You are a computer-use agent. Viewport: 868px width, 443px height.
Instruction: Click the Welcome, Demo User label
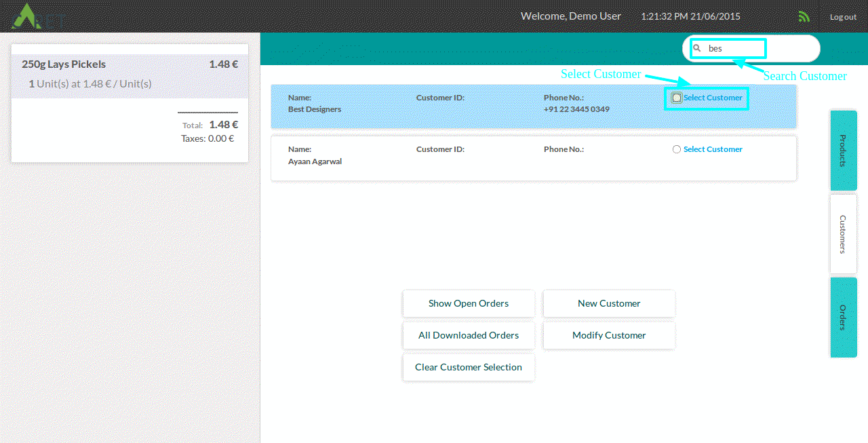570,16
